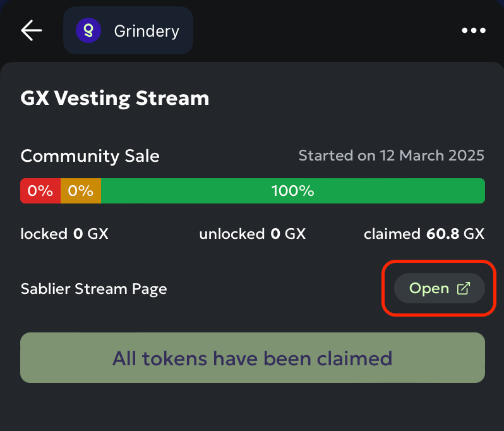Go back using the left arrow
Screen dimensions: 504x431
click(31, 30)
